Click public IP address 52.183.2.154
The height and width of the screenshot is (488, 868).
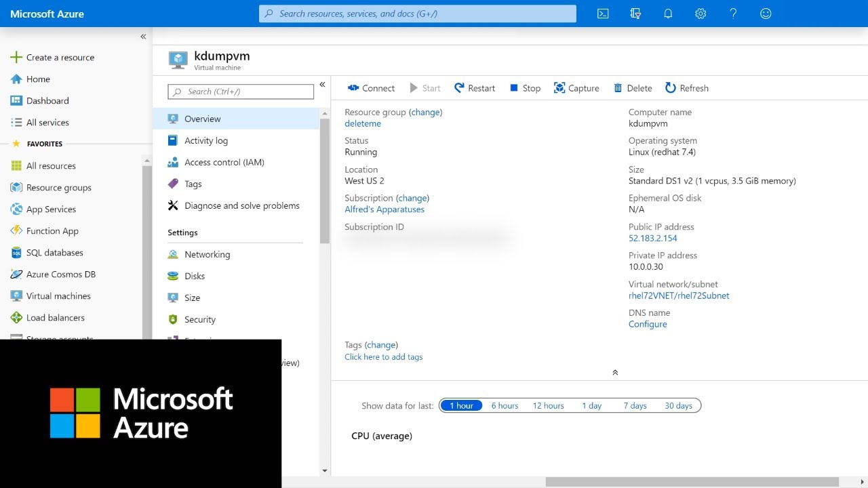653,238
